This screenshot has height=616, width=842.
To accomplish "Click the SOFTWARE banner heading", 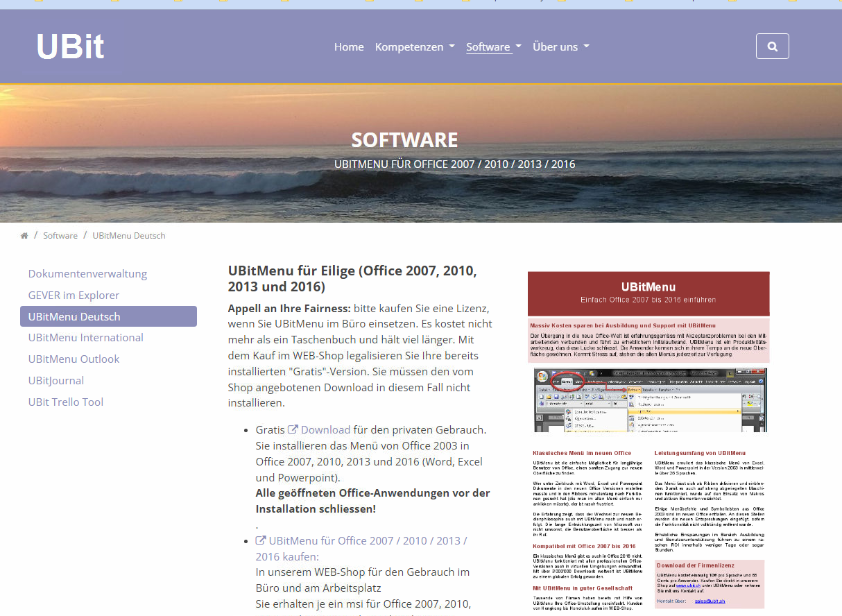I will pyautogui.click(x=404, y=140).
